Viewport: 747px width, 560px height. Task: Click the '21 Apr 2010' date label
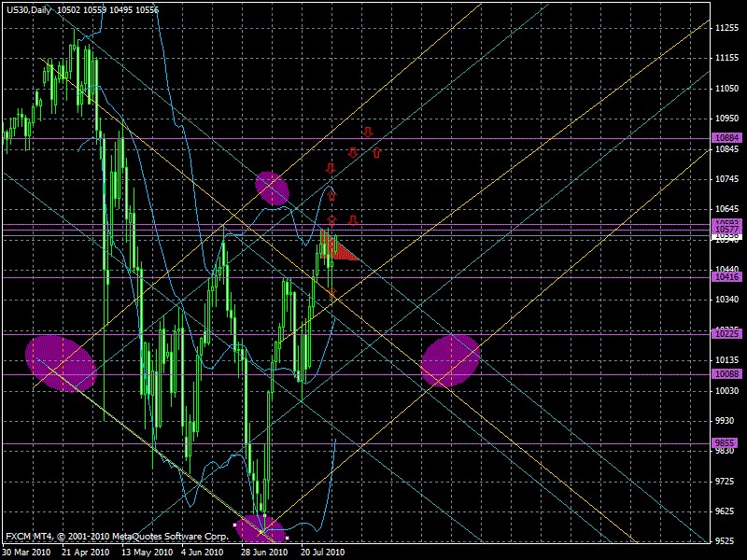click(x=85, y=553)
